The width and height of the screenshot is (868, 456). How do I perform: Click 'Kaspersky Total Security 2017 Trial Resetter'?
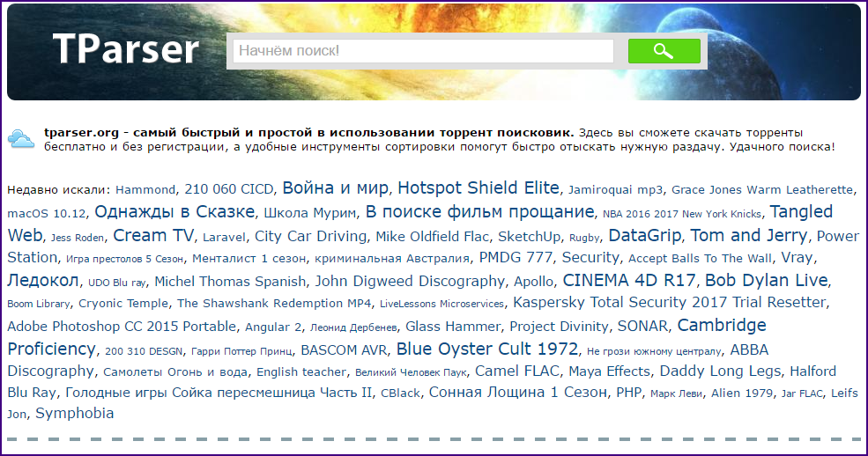coord(669,302)
